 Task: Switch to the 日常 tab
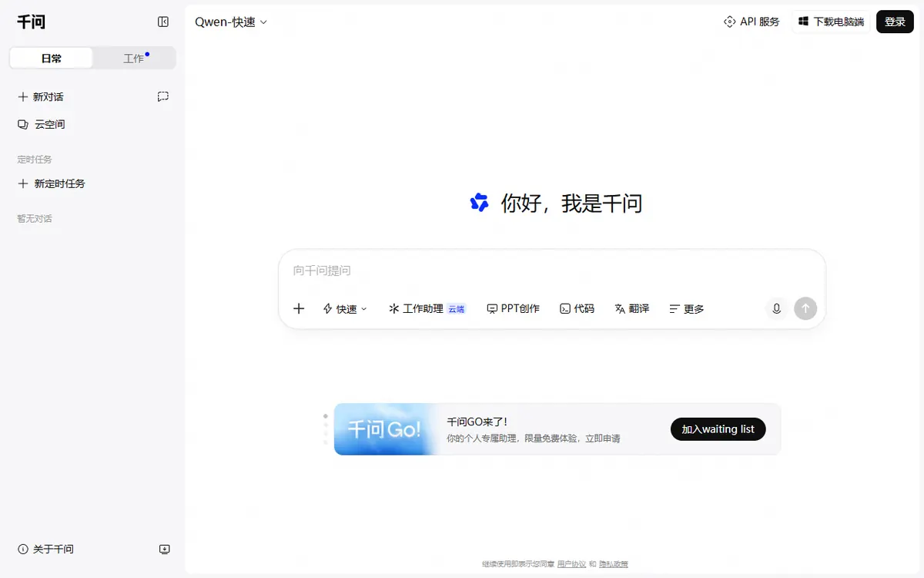pyautogui.click(x=52, y=58)
